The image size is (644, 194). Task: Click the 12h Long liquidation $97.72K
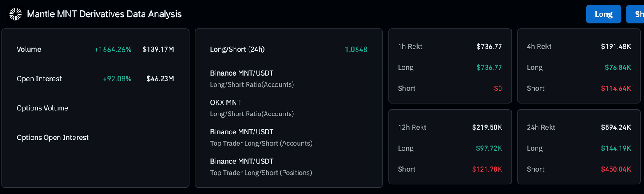pos(488,149)
